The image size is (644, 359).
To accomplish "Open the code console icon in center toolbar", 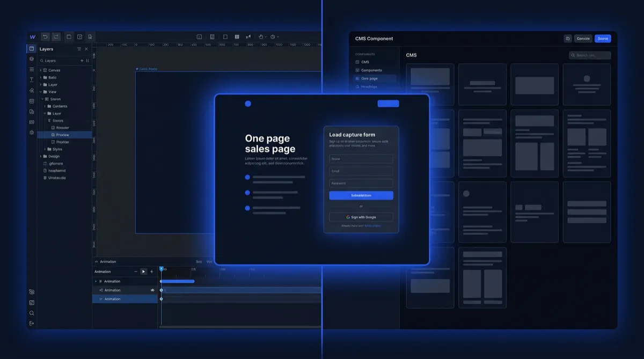I will (x=199, y=36).
